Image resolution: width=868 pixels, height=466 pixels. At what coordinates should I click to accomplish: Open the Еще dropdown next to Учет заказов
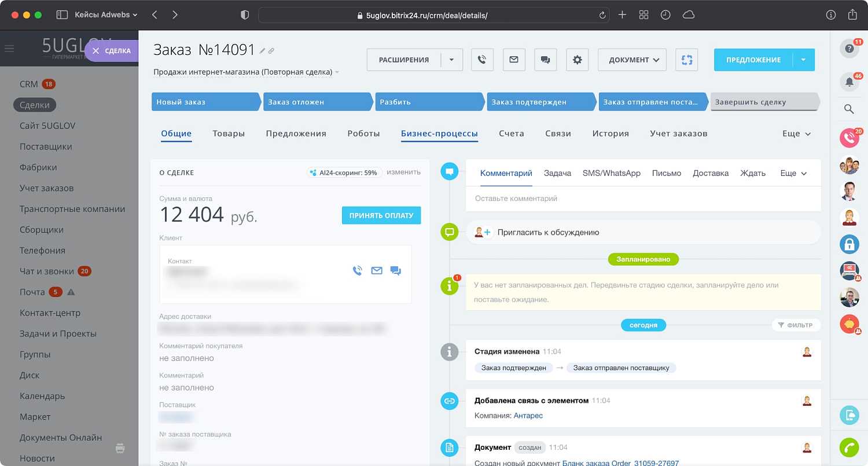click(796, 133)
